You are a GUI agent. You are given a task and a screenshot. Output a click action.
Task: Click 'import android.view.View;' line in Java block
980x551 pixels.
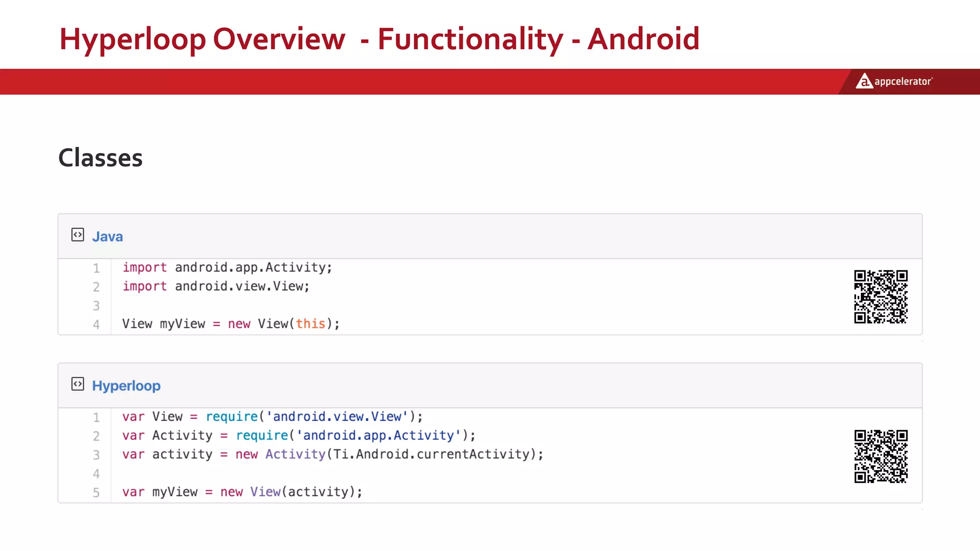[216, 286]
